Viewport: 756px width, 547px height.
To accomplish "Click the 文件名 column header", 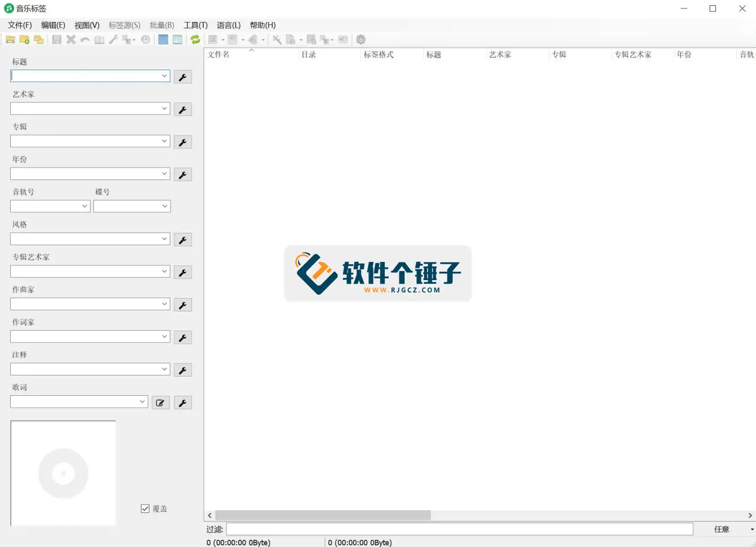I will click(x=218, y=54).
